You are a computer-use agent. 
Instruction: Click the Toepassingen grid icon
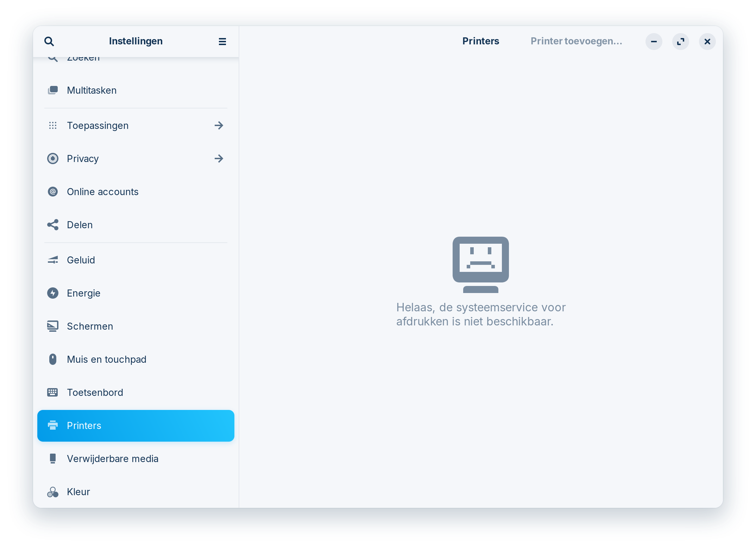tap(53, 125)
